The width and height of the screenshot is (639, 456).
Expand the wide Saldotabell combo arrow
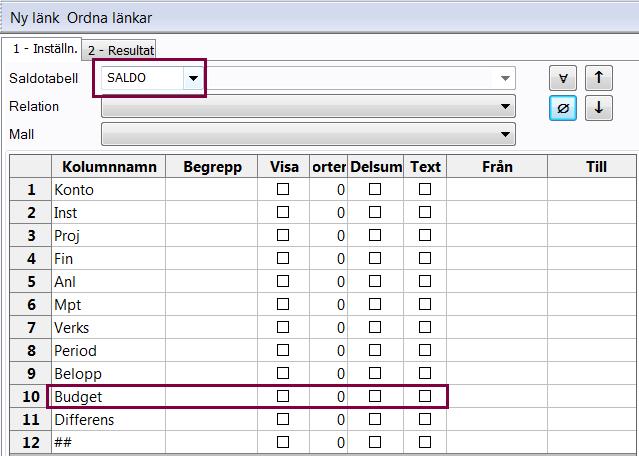(x=505, y=78)
